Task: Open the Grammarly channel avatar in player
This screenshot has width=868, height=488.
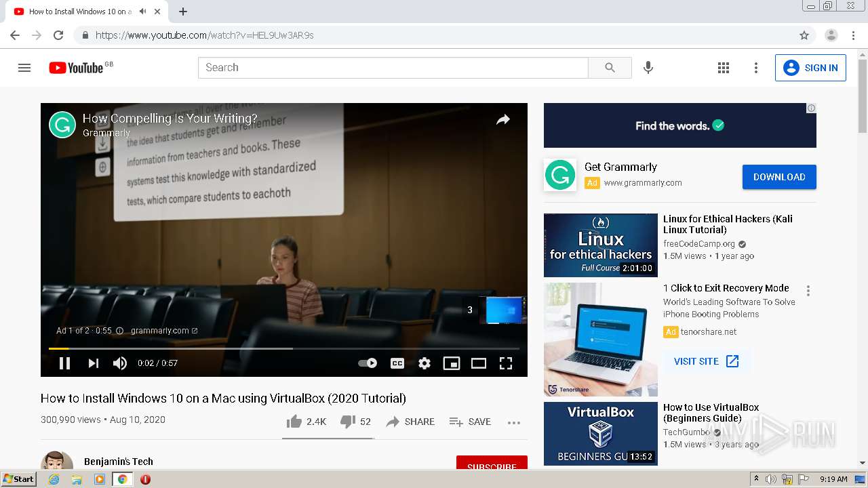Action: (x=62, y=125)
